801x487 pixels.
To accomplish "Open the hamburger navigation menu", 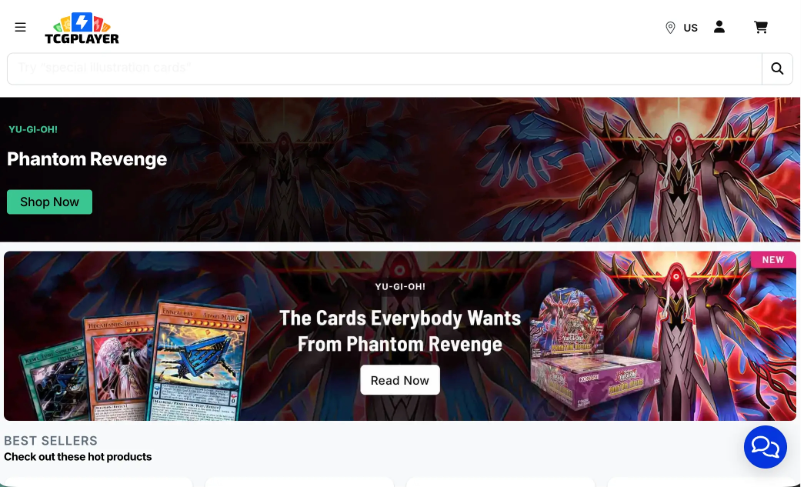I will 20,27.
